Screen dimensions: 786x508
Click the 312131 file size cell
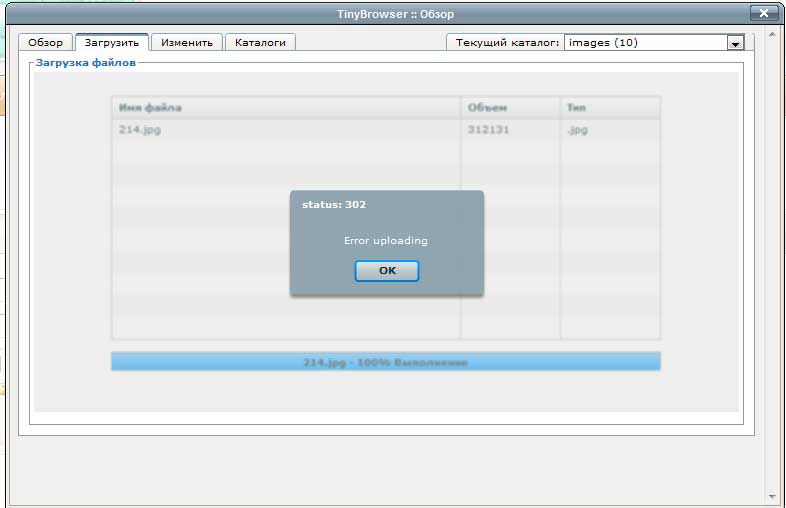coord(488,130)
